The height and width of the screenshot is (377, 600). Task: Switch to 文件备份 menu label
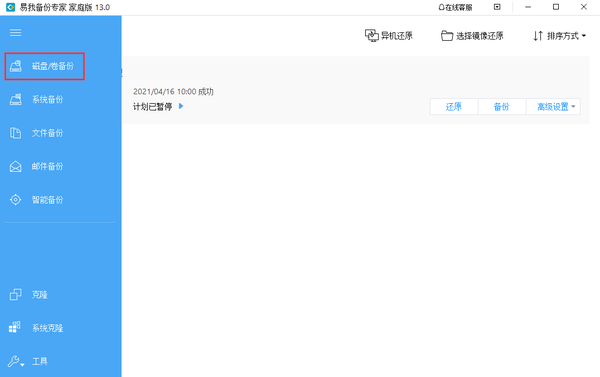point(47,133)
